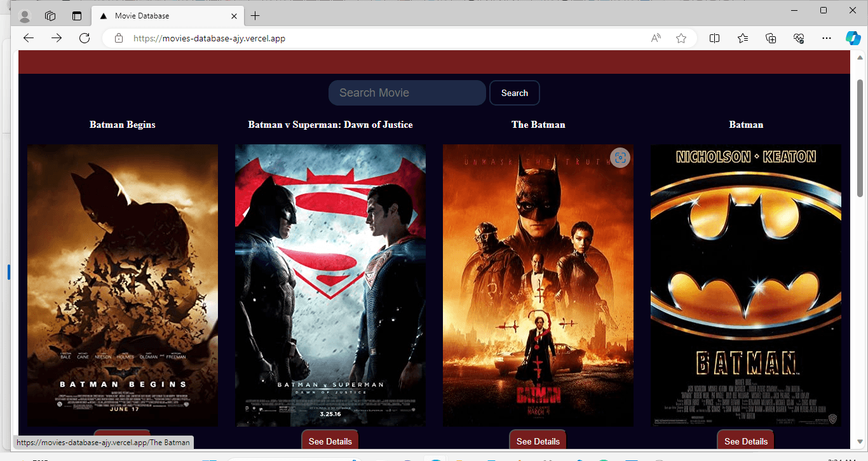
Task: Open Collections panel
Action: [x=771, y=38]
